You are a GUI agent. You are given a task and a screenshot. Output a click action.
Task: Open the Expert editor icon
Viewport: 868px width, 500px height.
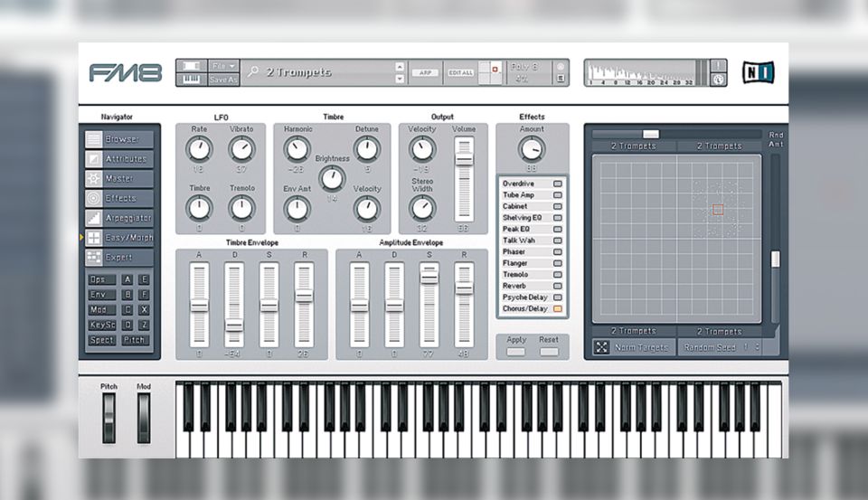point(94,258)
